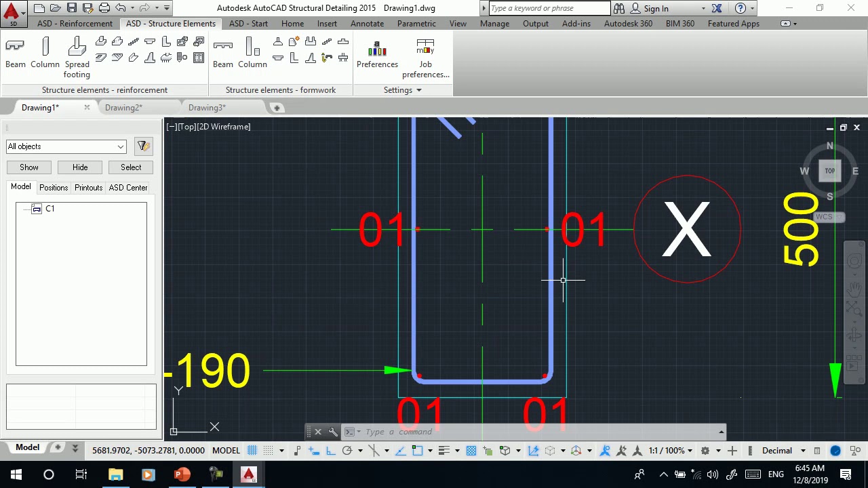Open the Preferences settings icon
The image size is (868, 488).
tap(377, 54)
